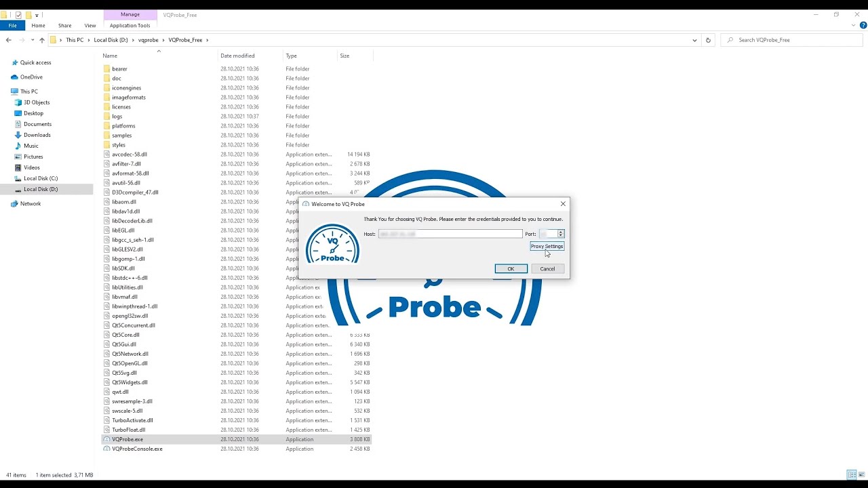Open Customize Quick Access Toolbar dropdown
The width and height of the screenshot is (868, 488).
point(37,15)
